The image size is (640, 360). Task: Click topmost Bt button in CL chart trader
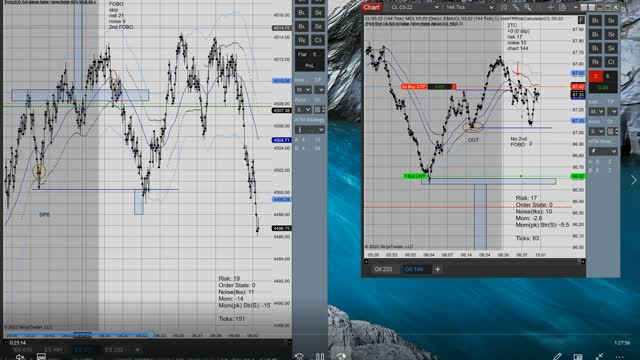point(595,21)
